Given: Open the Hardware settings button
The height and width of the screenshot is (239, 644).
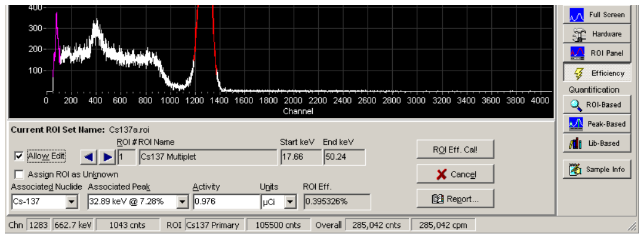Looking at the screenshot, I should click(x=597, y=34).
